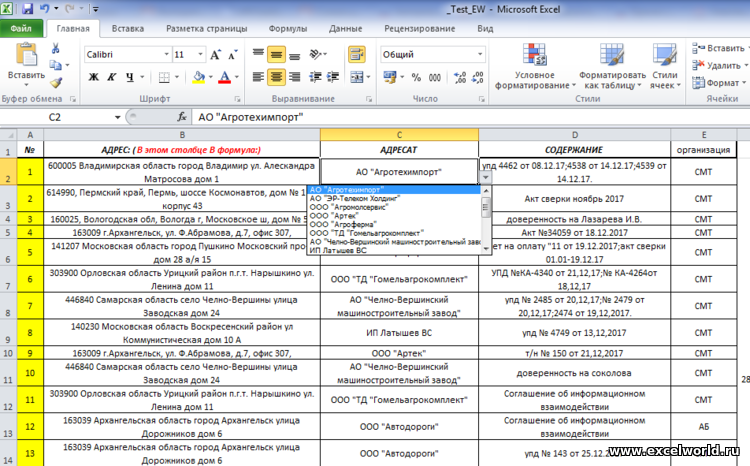Click the Increase Indent icon

(333, 77)
